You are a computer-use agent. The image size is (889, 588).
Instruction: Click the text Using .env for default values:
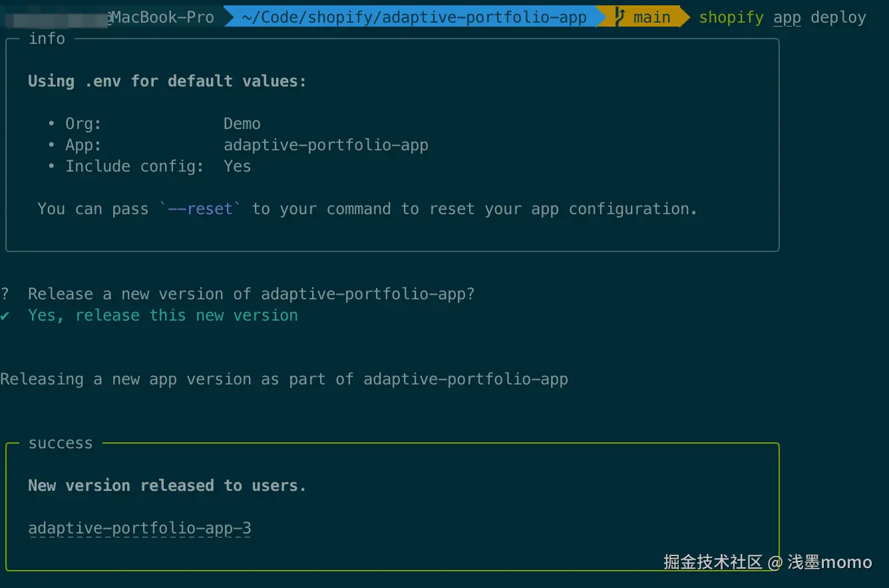[x=167, y=81]
